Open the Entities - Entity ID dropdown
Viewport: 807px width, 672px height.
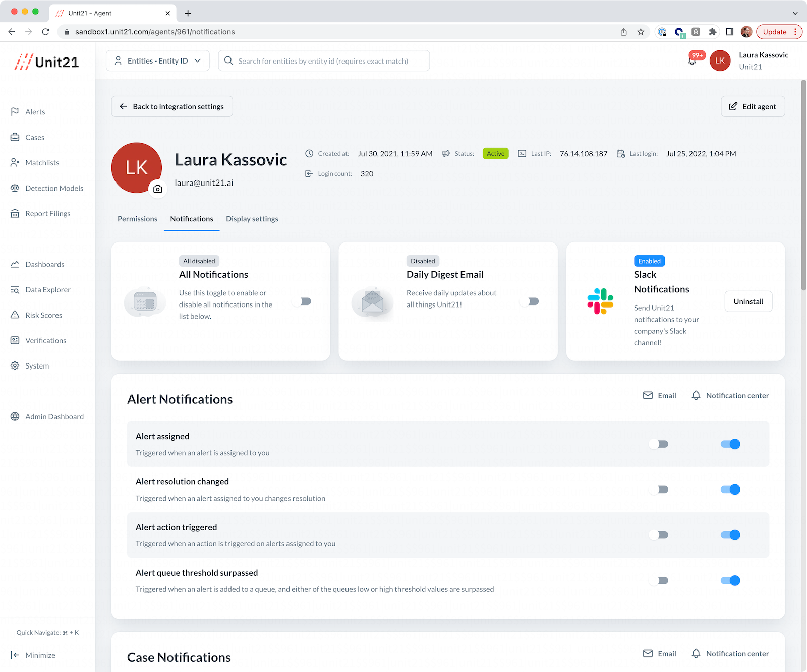click(158, 60)
